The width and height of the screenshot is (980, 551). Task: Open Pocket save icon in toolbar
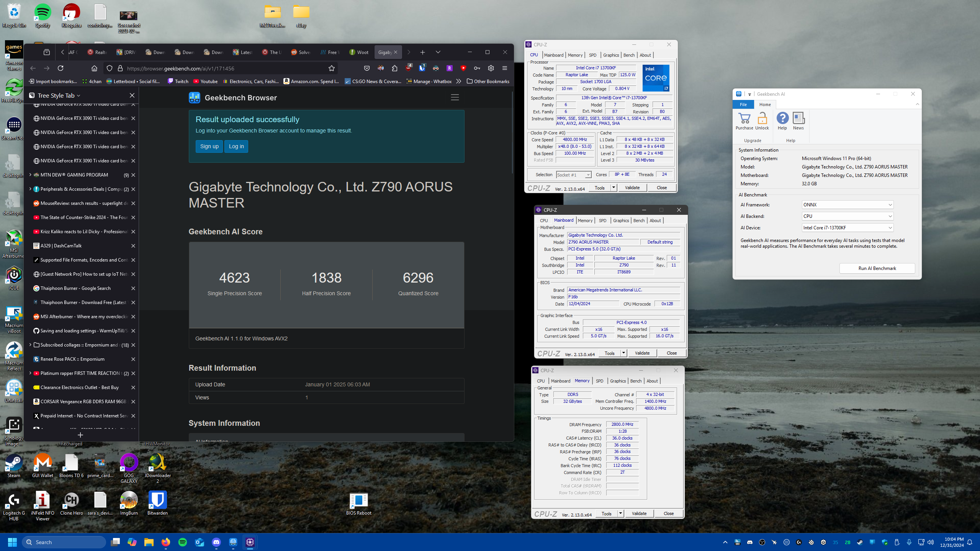[x=367, y=68]
